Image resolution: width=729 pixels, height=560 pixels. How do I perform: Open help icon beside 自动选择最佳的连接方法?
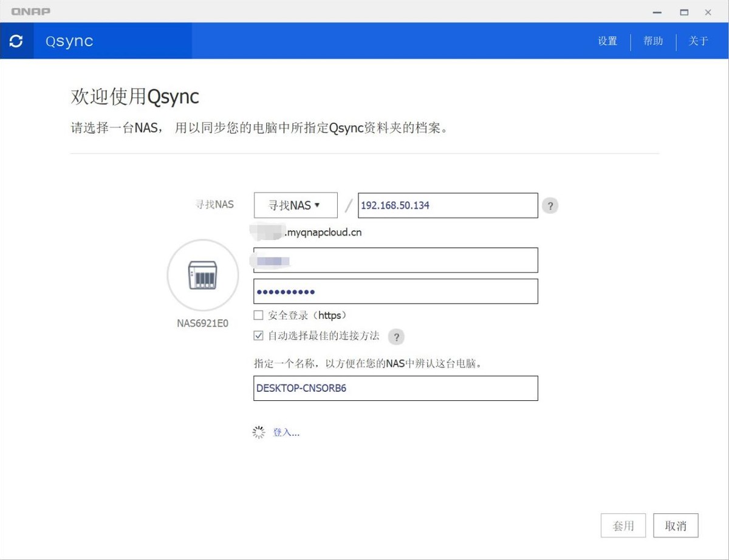click(396, 336)
